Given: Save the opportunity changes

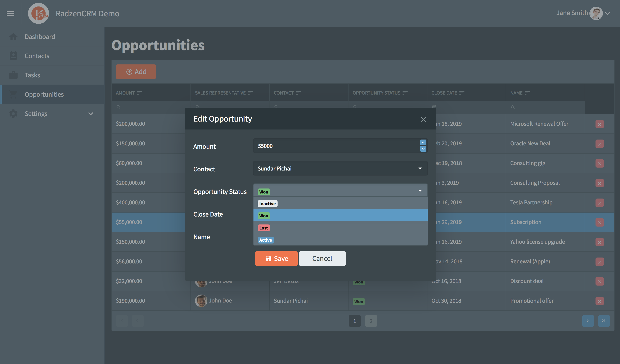Looking at the screenshot, I should (x=276, y=259).
